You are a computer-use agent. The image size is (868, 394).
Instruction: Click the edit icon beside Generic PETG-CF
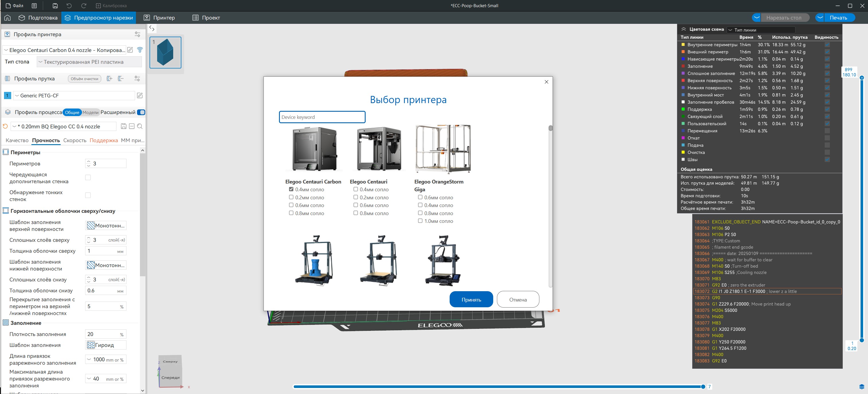[140, 95]
